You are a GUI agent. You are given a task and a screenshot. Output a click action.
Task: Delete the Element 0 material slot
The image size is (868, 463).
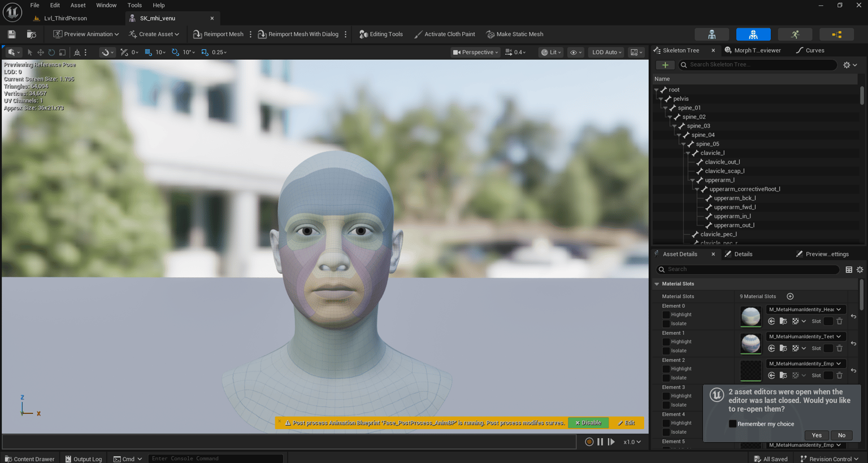pos(840,321)
